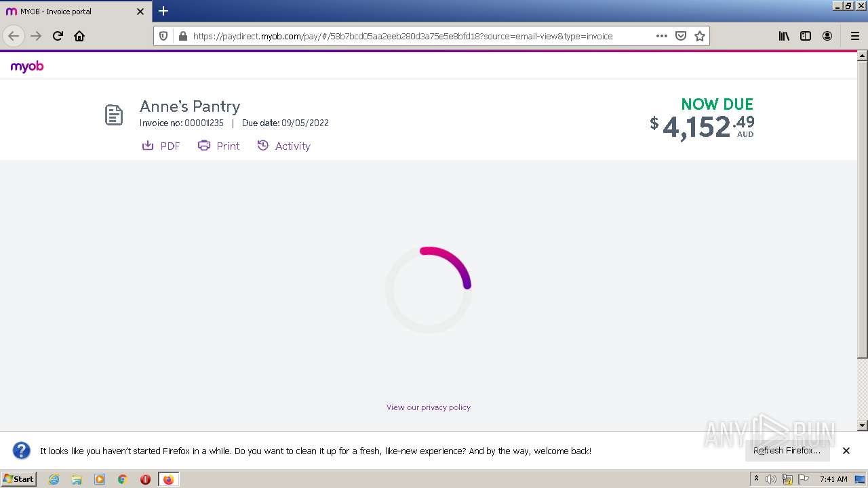Open the volume speaker tray icon
Screen dimensions: 868x488
click(x=770, y=479)
